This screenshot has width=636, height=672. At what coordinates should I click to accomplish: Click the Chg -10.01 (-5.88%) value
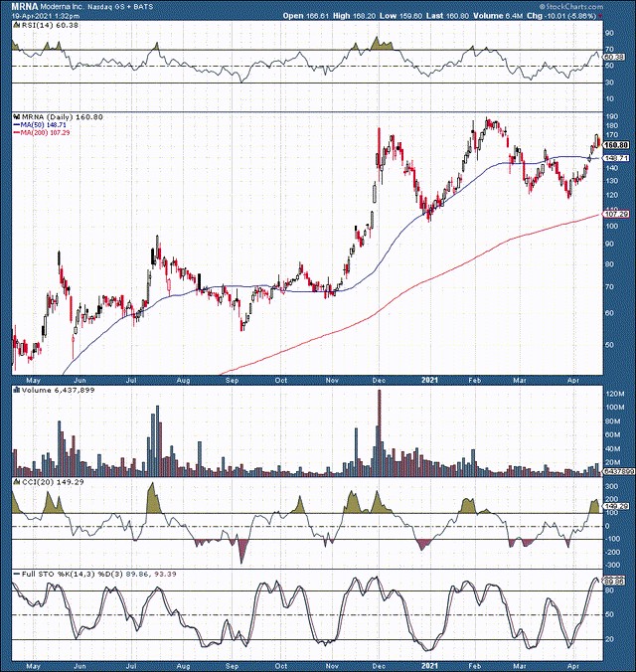coord(561,16)
